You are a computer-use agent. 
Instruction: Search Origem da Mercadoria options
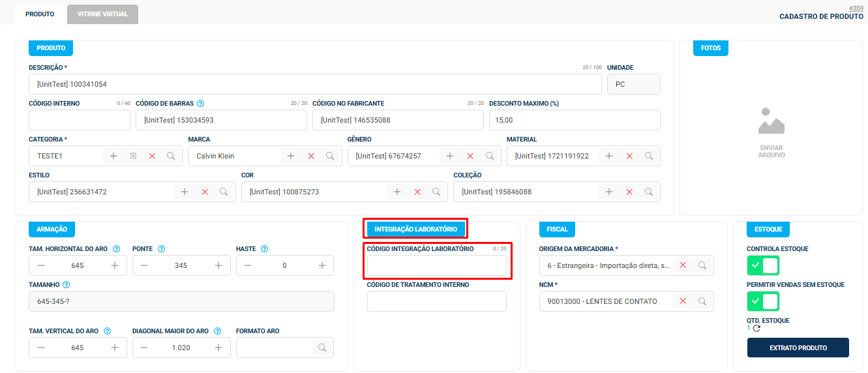(702, 265)
